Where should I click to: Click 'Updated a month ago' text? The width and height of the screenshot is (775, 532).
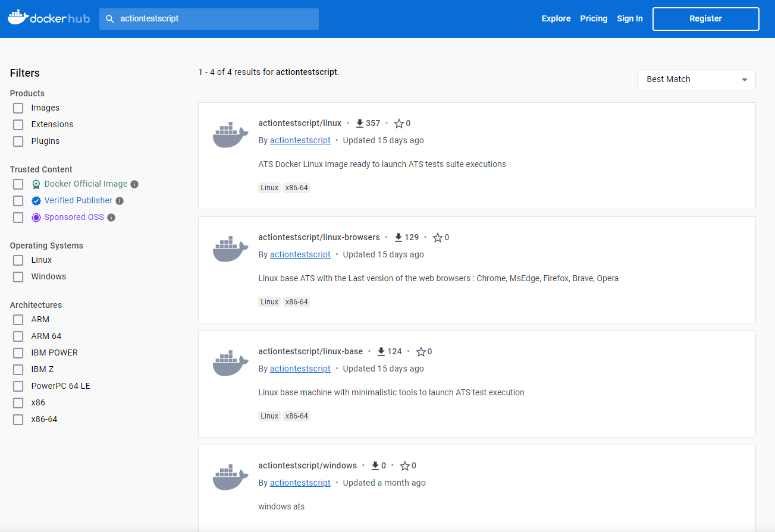point(384,483)
